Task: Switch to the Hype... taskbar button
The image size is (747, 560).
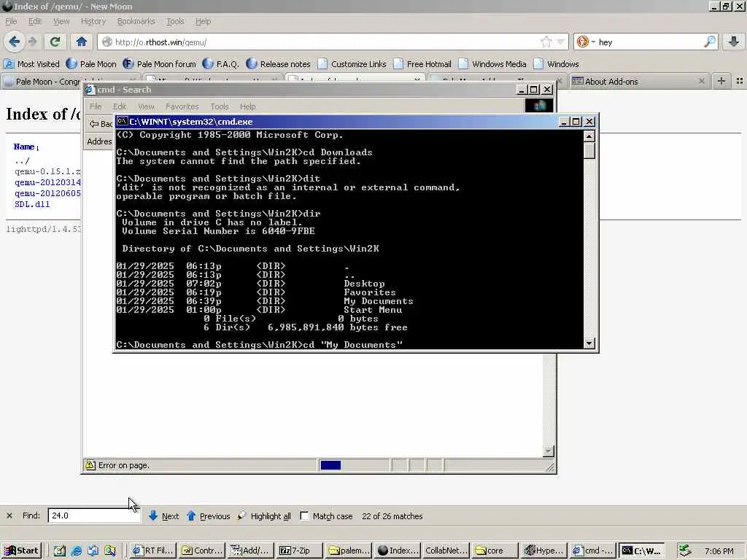Action: click(544, 551)
